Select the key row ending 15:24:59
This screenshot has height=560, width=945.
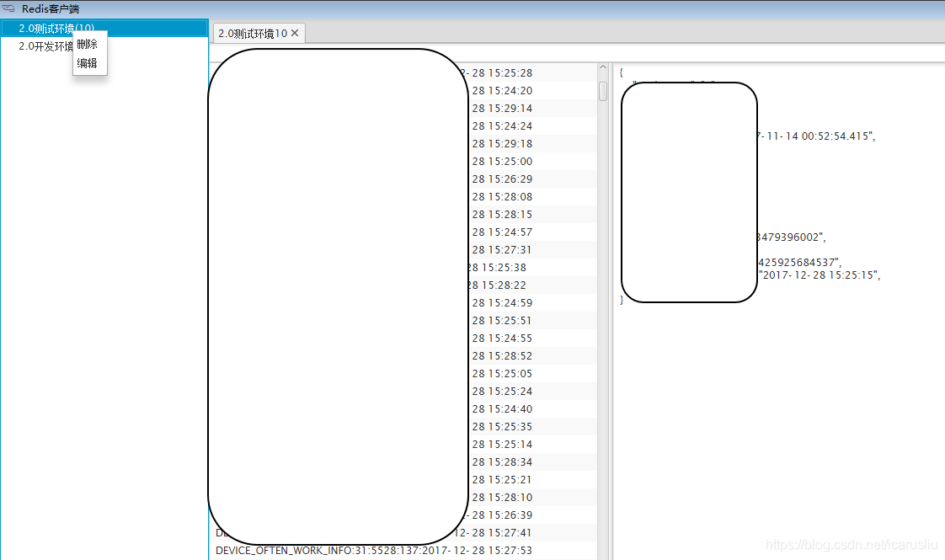tap(403, 302)
